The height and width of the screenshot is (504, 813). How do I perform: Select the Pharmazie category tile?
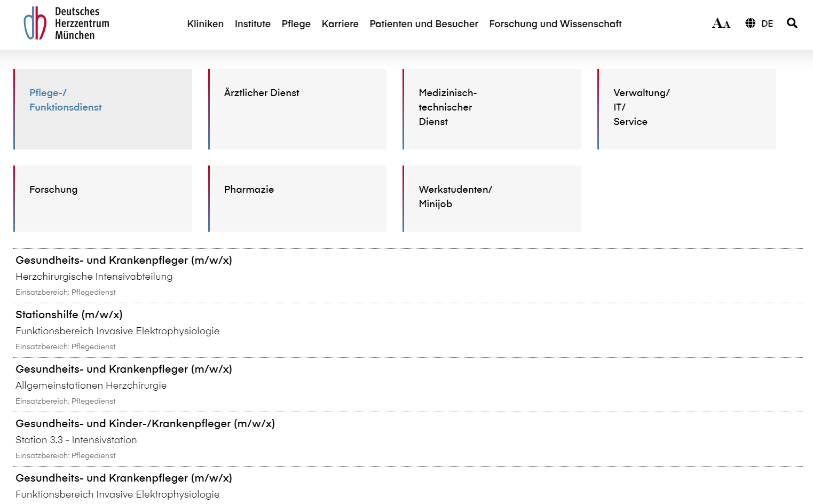pos(297,198)
